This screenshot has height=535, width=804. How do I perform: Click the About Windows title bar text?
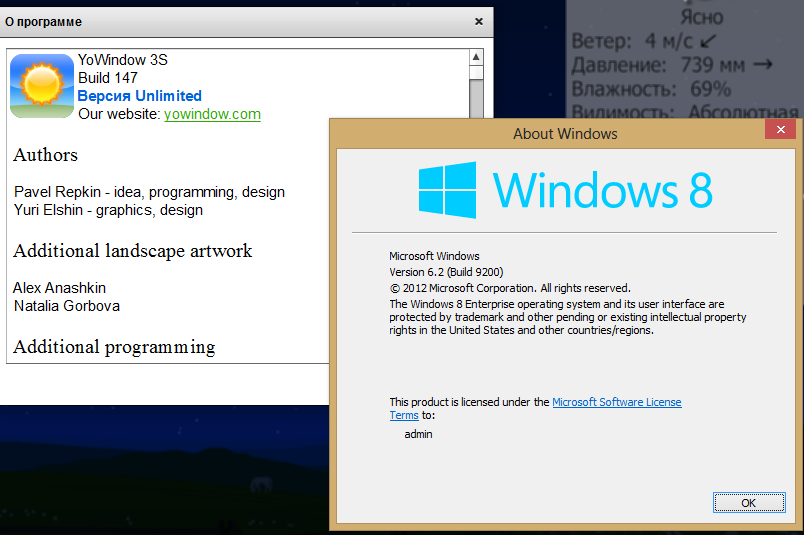coord(565,133)
